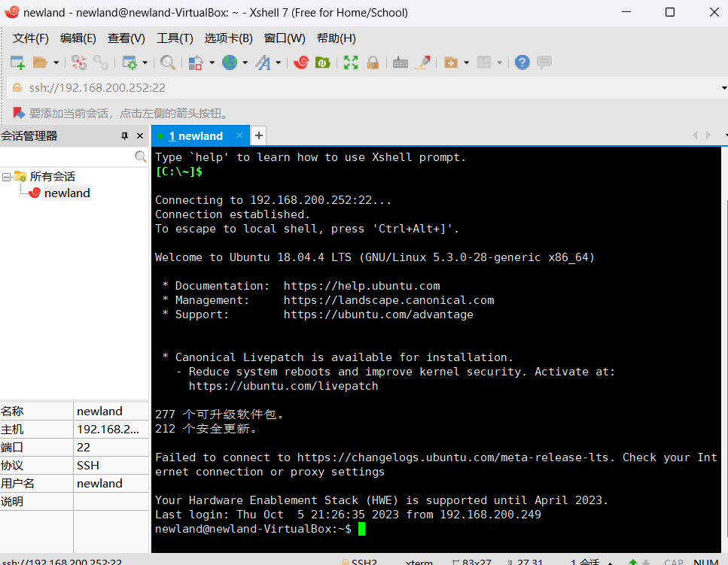
Task: Click the red bookmark add-session arrow icon
Action: (19, 113)
